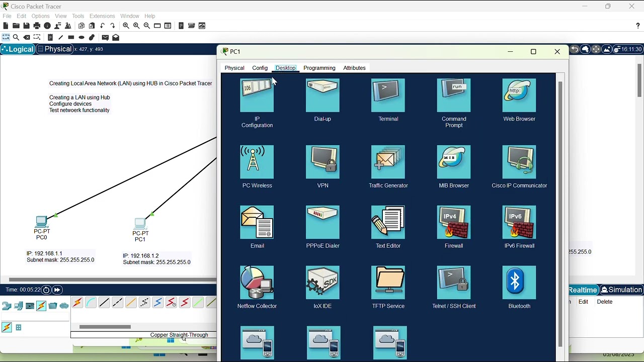Open the Attributes tab in PC1
Screen dimensions: 644x362
(354, 68)
